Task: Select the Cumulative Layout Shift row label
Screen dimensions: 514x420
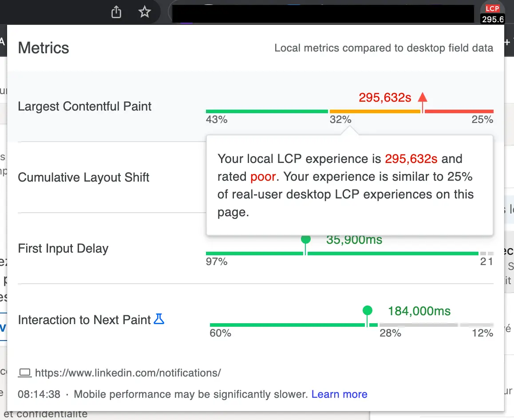Action: pos(83,178)
